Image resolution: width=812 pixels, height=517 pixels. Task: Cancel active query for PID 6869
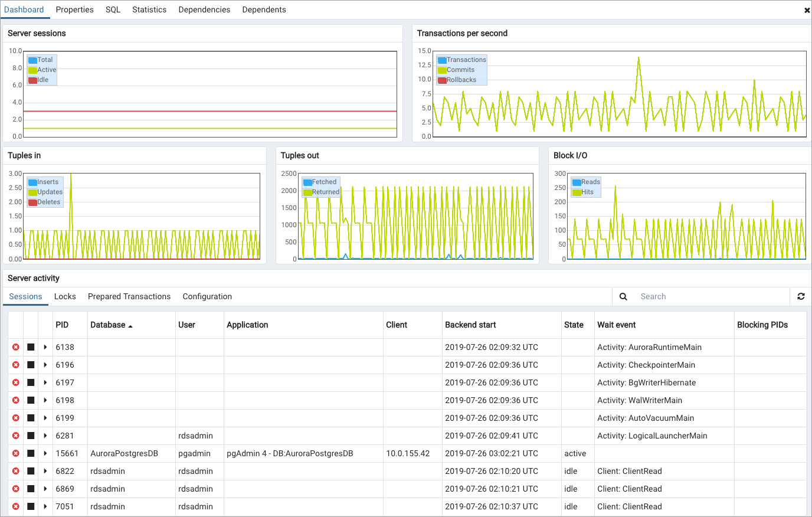tap(31, 489)
